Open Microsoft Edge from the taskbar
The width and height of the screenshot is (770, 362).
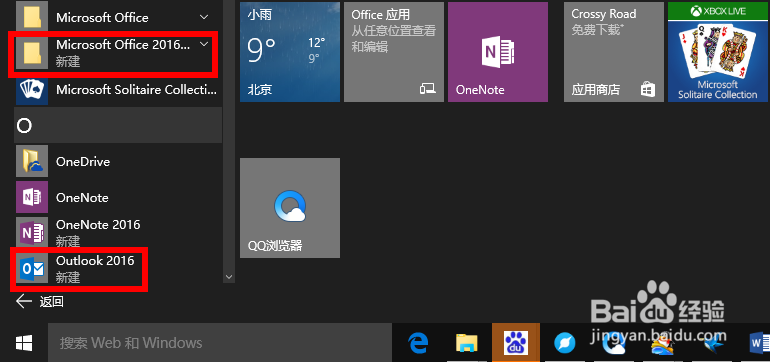point(418,342)
